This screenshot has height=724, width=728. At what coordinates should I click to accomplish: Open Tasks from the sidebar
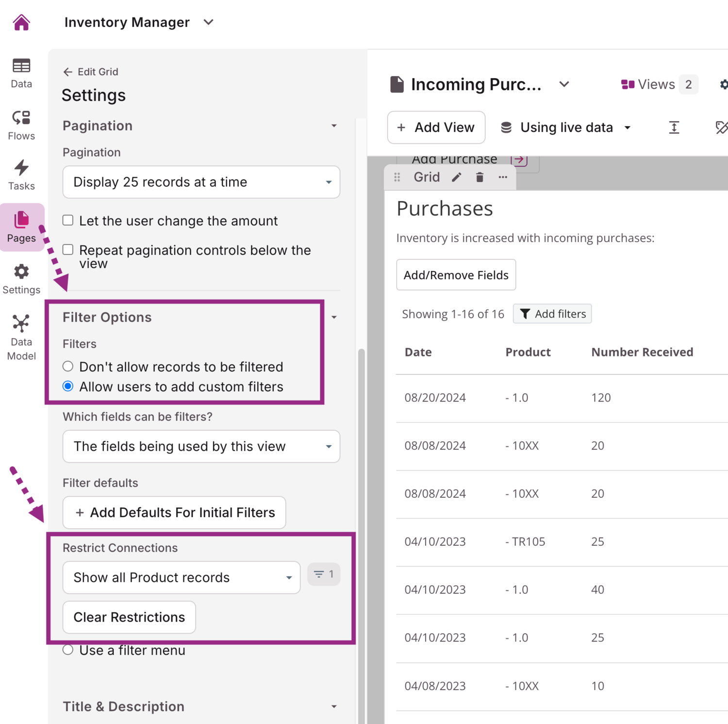(x=21, y=175)
